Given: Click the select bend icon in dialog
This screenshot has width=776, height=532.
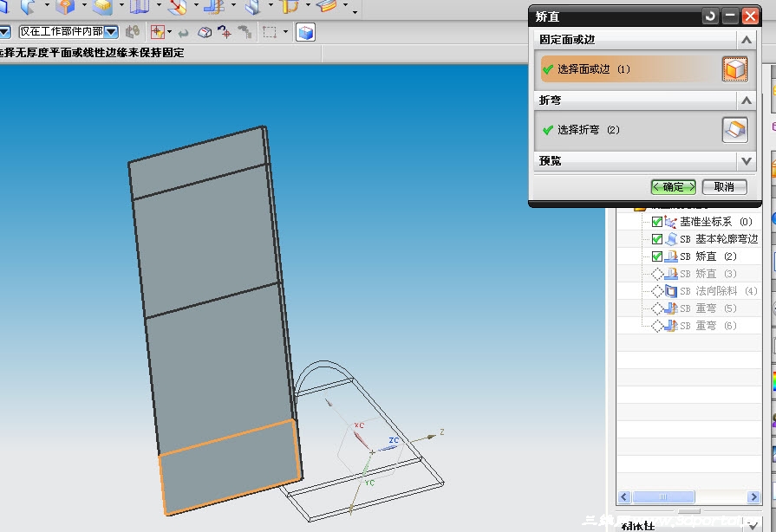Looking at the screenshot, I should point(735,130).
